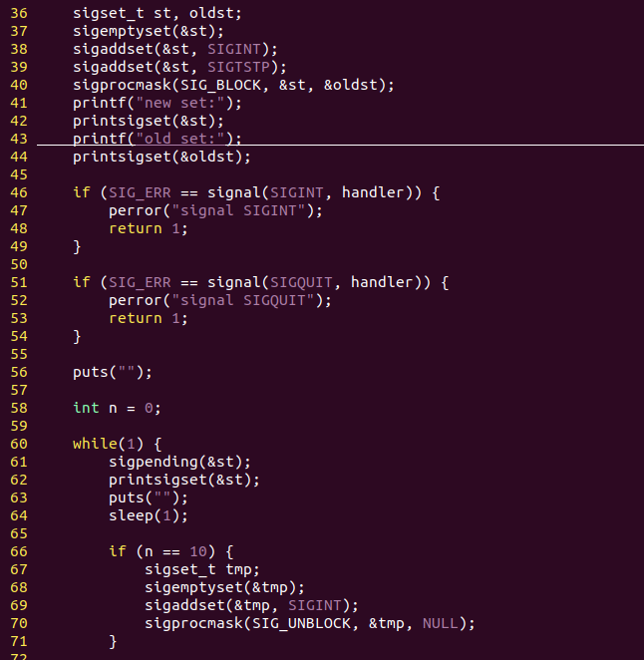This screenshot has height=660, width=644.
Task: Click the sleep(1) call
Action: click(148, 515)
